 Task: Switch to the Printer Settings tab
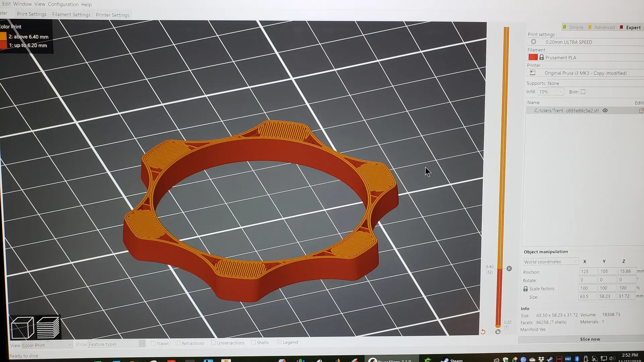pos(112,15)
